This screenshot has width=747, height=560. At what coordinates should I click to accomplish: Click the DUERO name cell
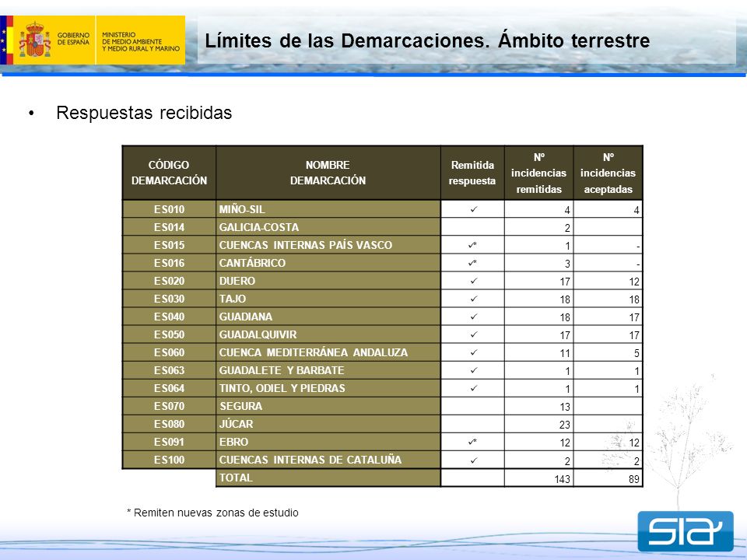coord(328,281)
